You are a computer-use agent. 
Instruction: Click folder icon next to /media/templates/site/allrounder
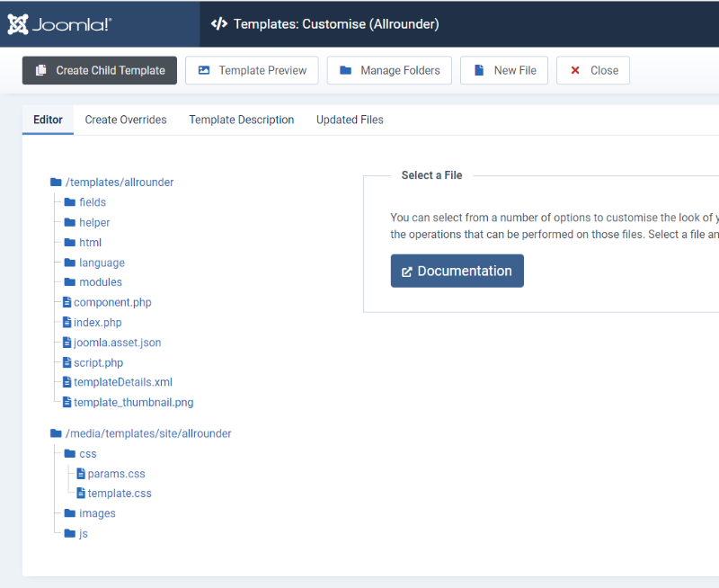[56, 433]
